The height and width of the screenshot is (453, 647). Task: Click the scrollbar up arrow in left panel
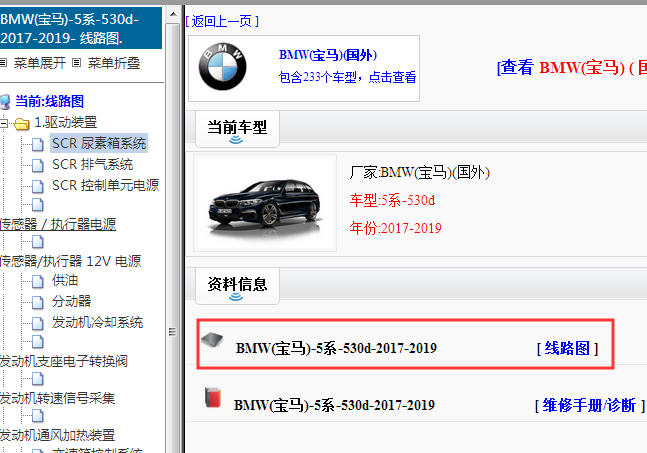pyautogui.click(x=173, y=15)
